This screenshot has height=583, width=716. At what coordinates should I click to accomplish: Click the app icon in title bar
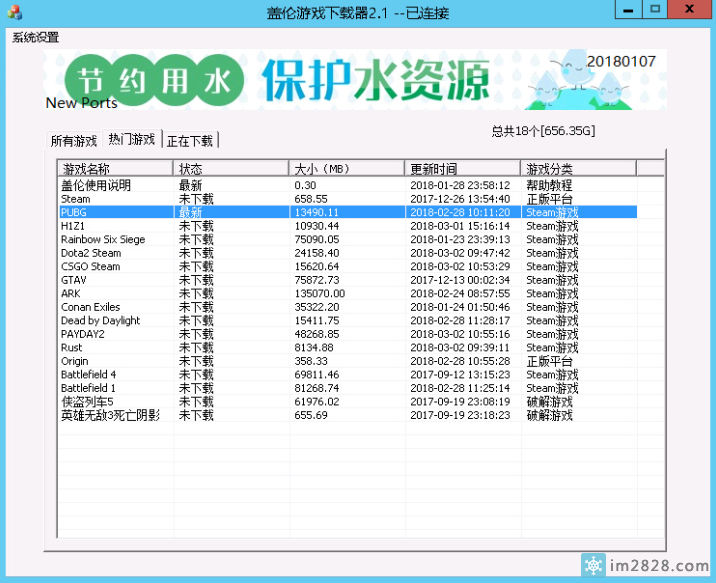[13, 12]
